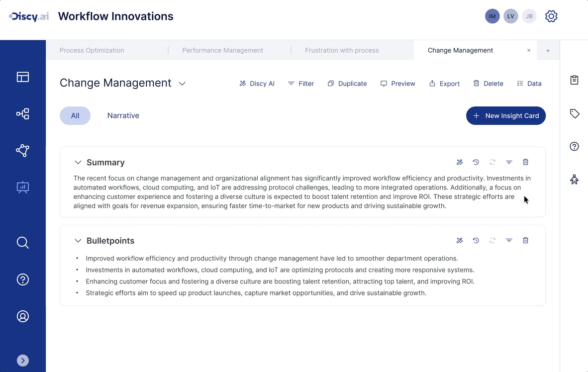Switch to the Process Optimization tab
588x372 pixels.
[92, 50]
